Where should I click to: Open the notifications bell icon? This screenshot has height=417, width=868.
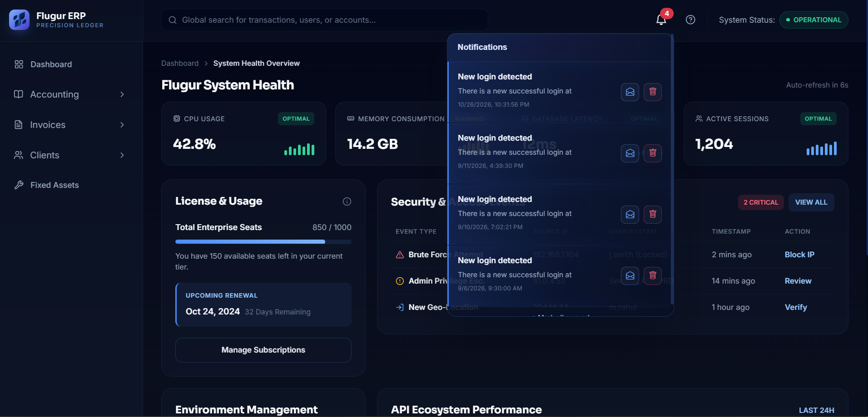tap(661, 20)
